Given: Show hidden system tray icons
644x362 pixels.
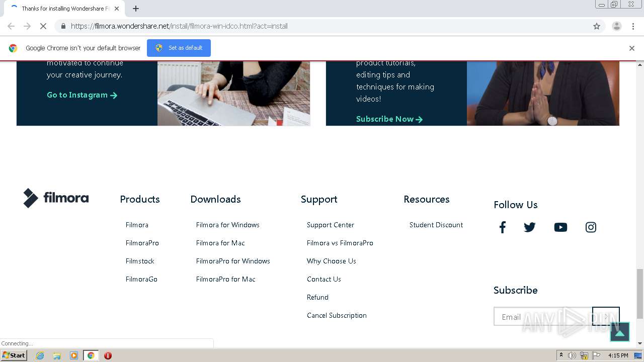Looking at the screenshot, I should click(561, 355).
